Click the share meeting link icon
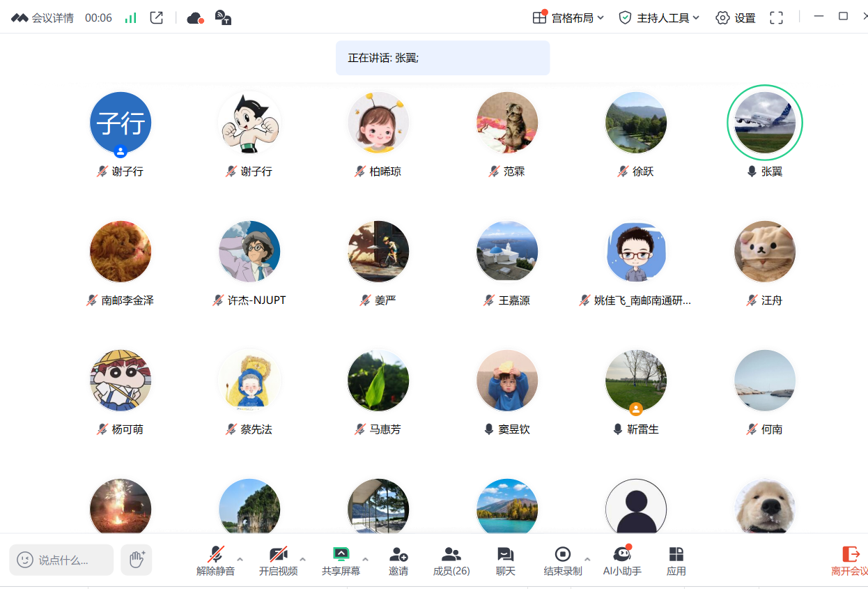Screen dimensions: 868x589 click(x=157, y=17)
